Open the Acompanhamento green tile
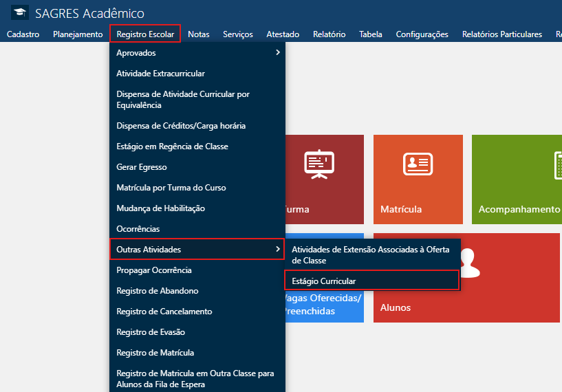Image resolution: width=562 pixels, height=392 pixels. [517, 179]
